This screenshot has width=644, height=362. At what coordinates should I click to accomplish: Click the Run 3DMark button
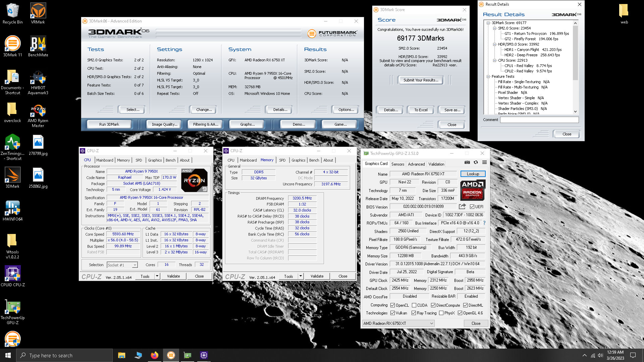tap(109, 124)
